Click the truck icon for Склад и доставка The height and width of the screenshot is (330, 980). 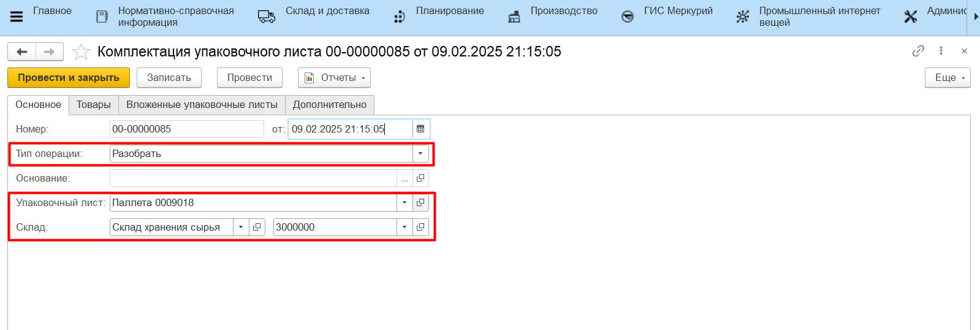[267, 17]
